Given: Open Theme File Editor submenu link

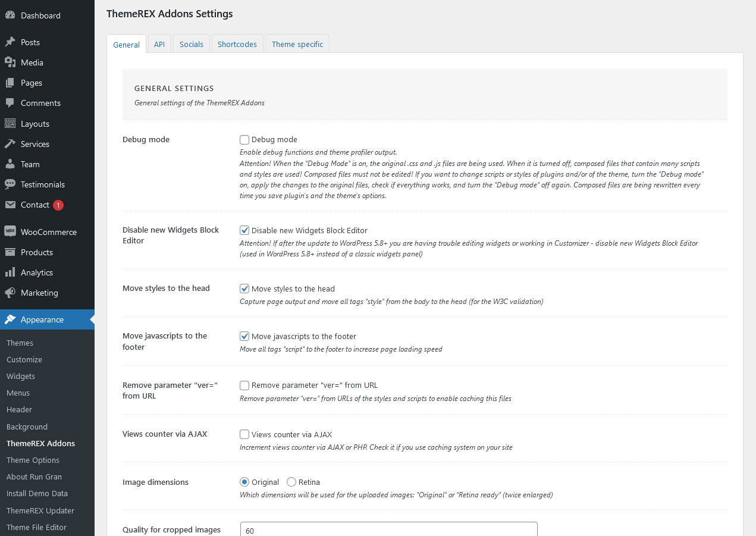Looking at the screenshot, I should click(36, 527).
